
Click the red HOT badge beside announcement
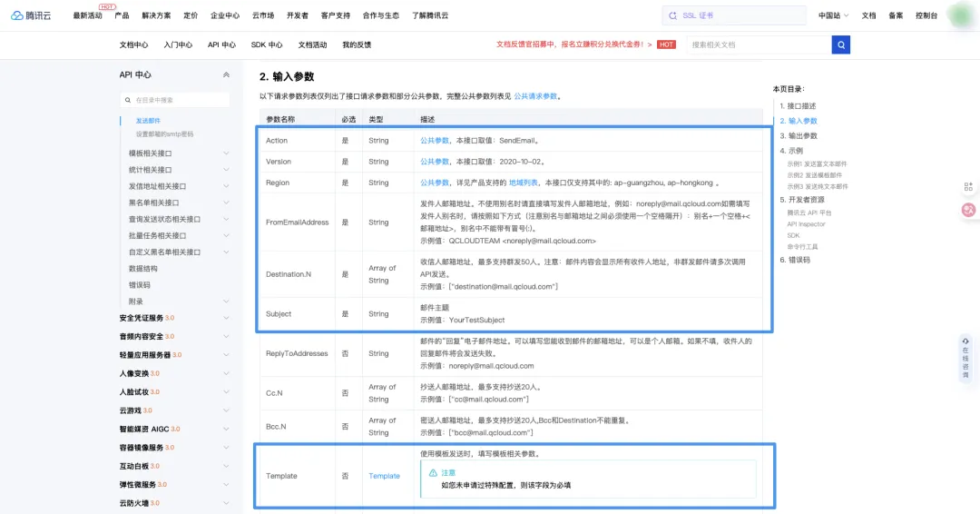coord(666,45)
